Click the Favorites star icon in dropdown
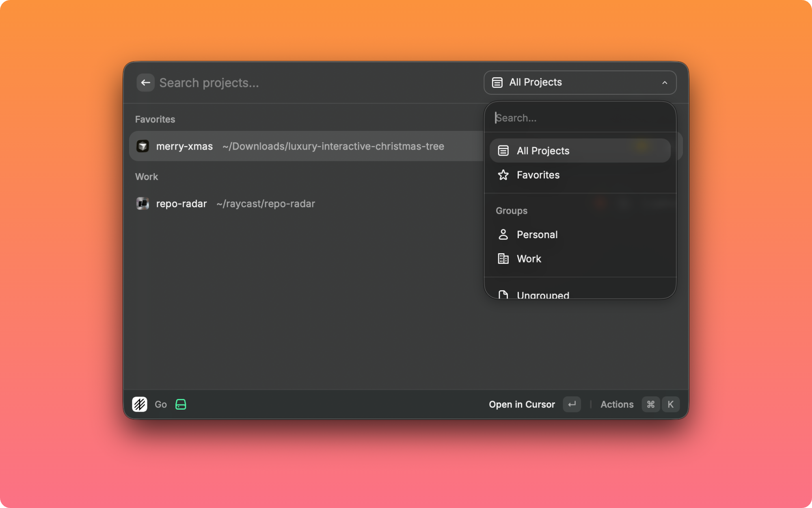The image size is (812, 508). (x=503, y=175)
